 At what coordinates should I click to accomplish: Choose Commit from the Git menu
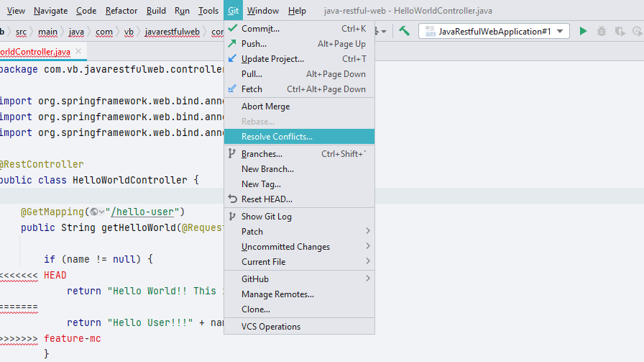[260, 29]
